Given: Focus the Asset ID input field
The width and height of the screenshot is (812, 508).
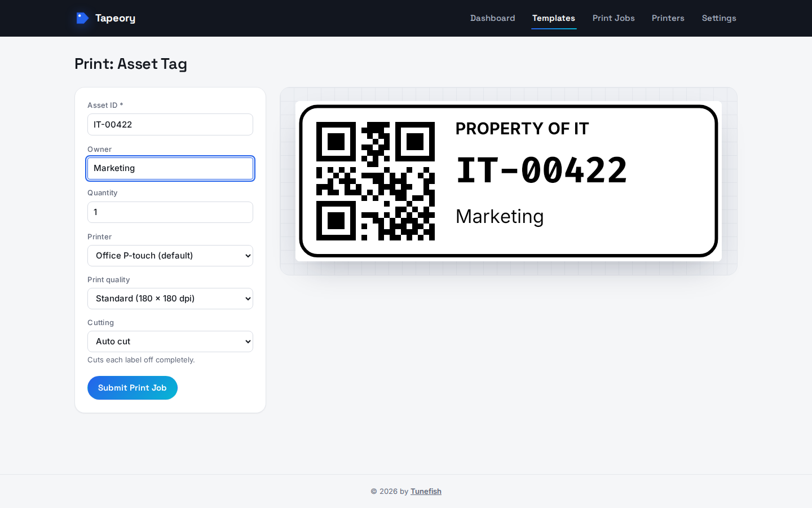Looking at the screenshot, I should [170, 125].
